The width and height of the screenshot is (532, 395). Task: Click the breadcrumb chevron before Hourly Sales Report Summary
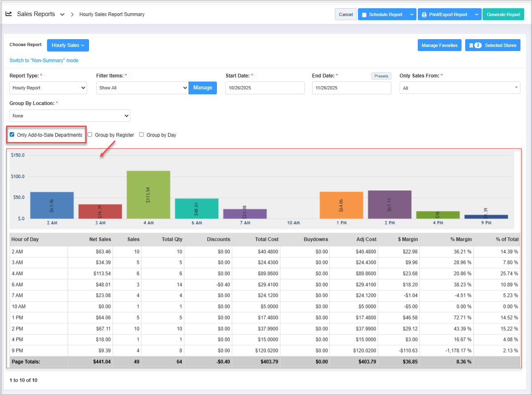[x=72, y=14]
